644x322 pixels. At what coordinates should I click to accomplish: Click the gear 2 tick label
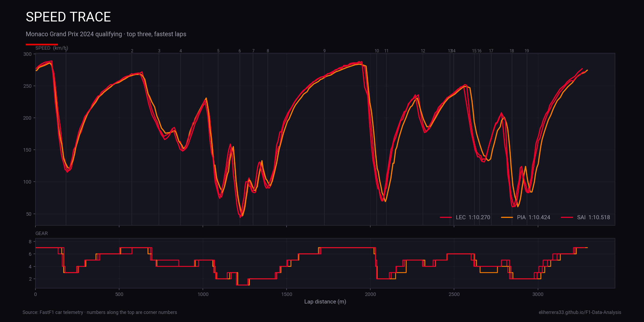(30, 279)
